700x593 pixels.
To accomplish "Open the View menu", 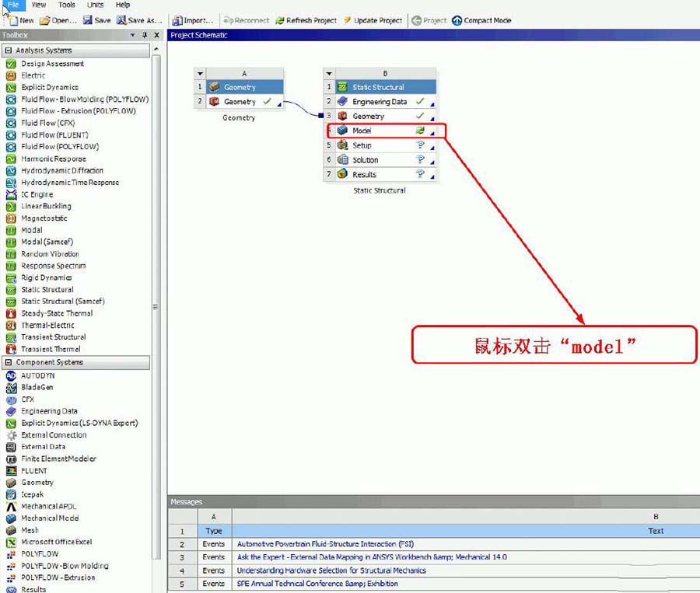I will (38, 5).
